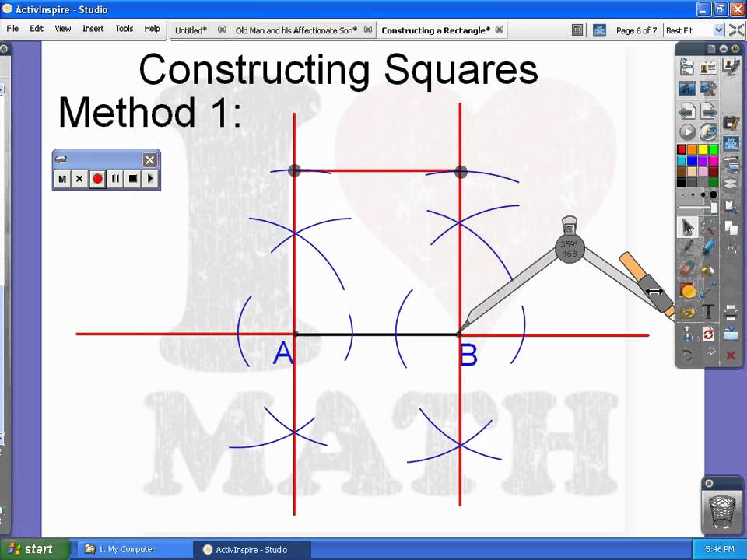Click the red X Delete icon

tap(731, 355)
